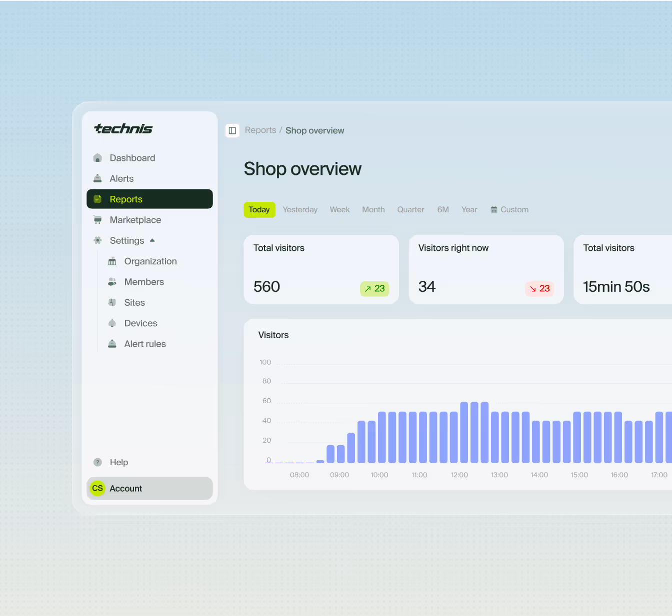Image resolution: width=672 pixels, height=616 pixels.
Task: Click the Reports document icon
Action: [x=97, y=199]
